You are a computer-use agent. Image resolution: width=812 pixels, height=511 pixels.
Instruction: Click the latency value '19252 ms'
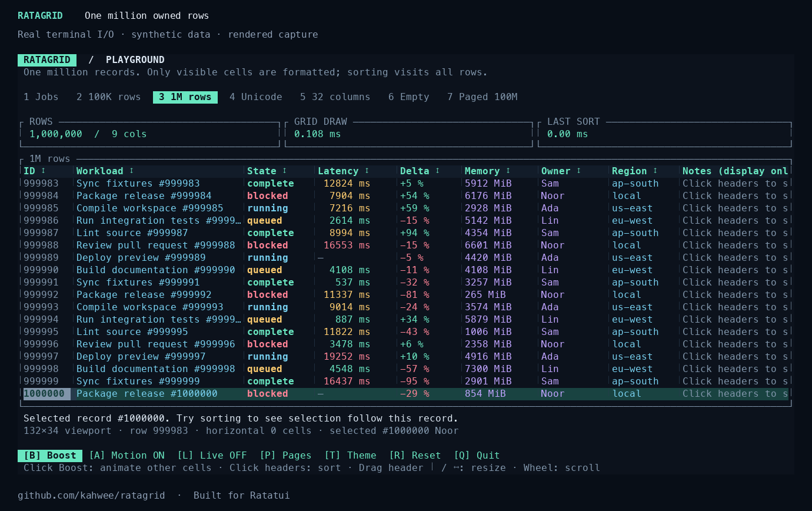[x=347, y=356]
